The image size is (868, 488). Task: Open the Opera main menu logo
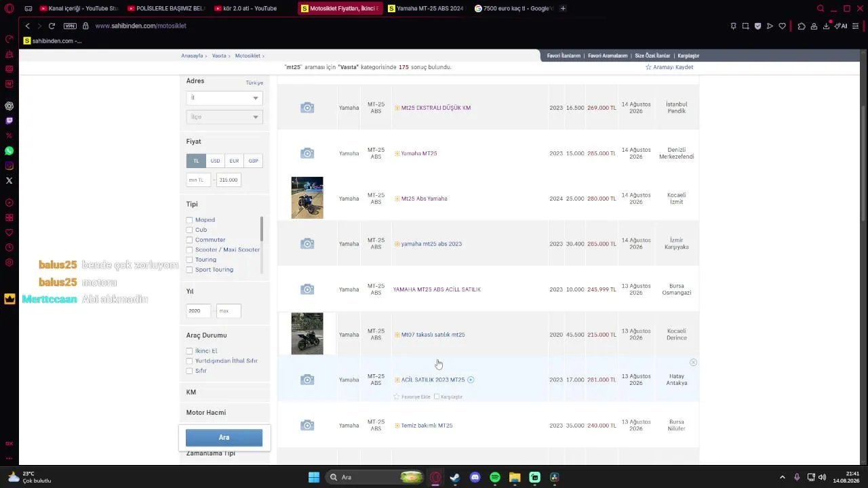[x=9, y=9]
